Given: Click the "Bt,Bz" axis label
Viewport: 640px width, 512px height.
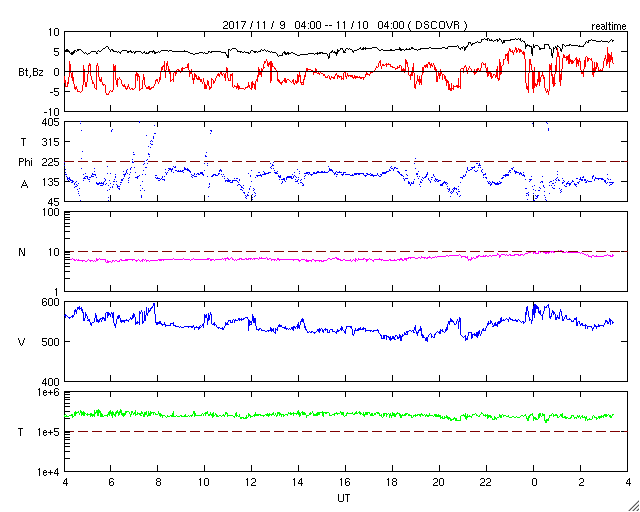Looking at the screenshot, I should tap(31, 73).
